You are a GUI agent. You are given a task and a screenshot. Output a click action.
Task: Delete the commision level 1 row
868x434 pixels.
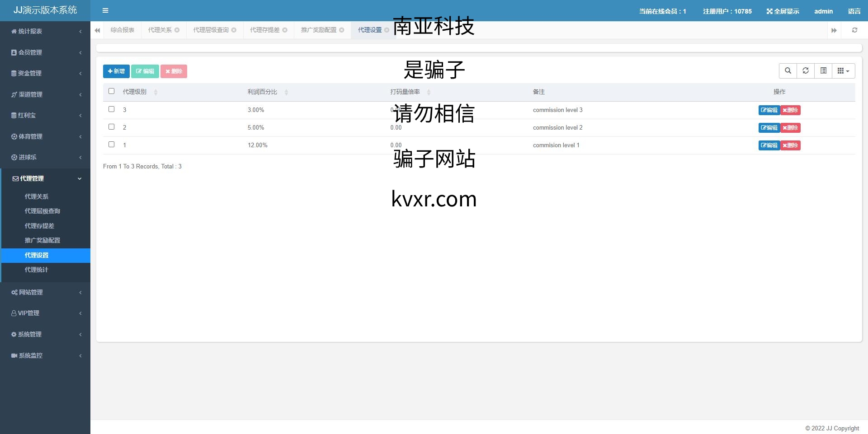click(x=790, y=145)
